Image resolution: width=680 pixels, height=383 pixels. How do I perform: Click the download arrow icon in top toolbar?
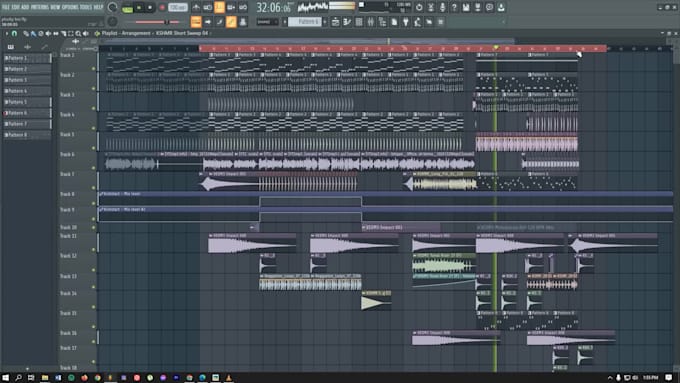[x=501, y=7]
